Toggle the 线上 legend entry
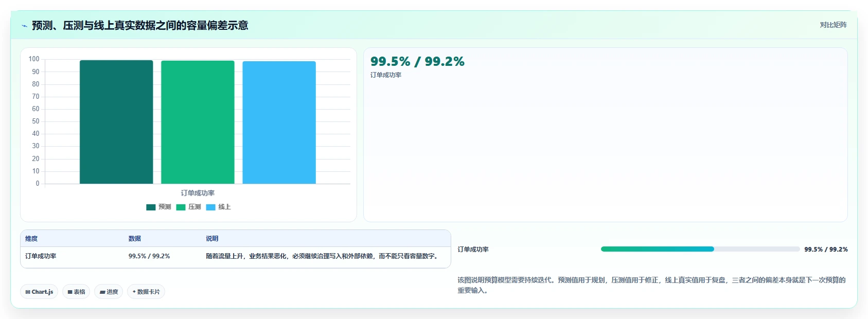 (x=218, y=207)
